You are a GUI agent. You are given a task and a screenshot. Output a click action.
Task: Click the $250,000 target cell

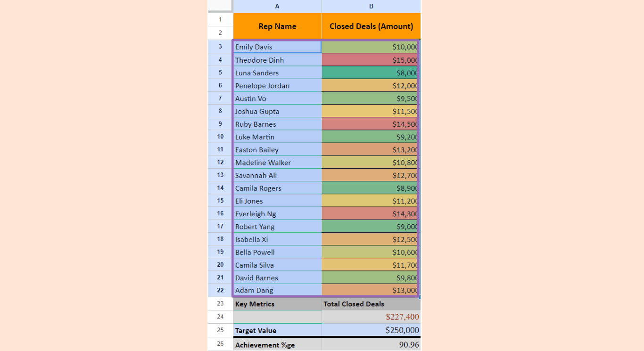pos(371,330)
